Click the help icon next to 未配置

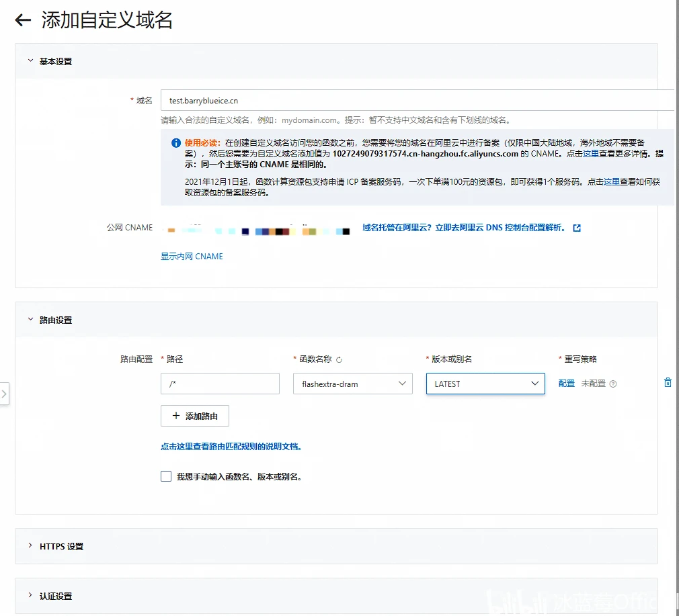tap(612, 384)
